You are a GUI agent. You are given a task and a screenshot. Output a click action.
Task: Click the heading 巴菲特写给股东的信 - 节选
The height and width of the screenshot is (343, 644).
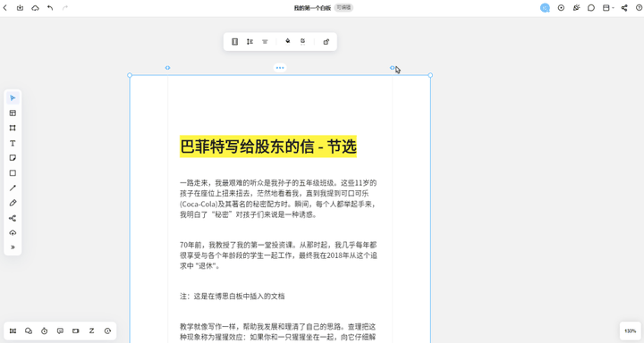coord(268,146)
